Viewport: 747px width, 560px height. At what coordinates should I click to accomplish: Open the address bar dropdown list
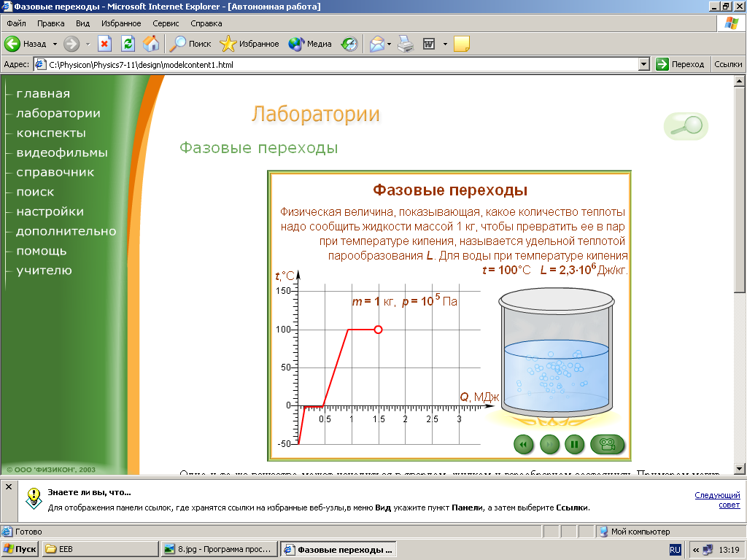(x=644, y=64)
